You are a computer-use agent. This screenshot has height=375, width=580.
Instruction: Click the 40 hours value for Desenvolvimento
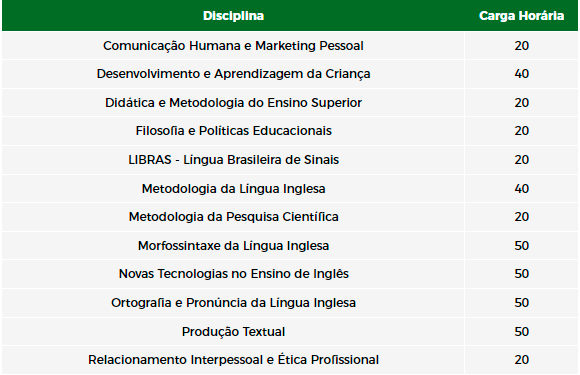[x=522, y=74]
